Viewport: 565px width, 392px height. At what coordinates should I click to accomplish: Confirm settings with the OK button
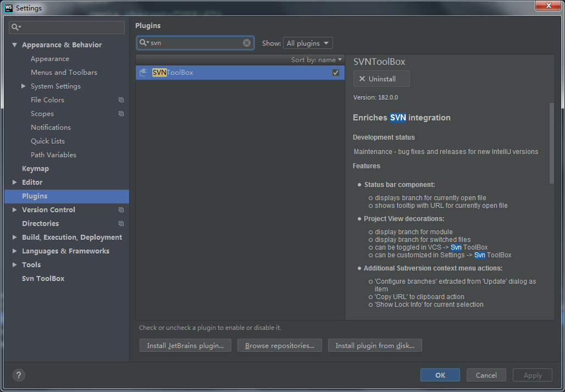[440, 375]
